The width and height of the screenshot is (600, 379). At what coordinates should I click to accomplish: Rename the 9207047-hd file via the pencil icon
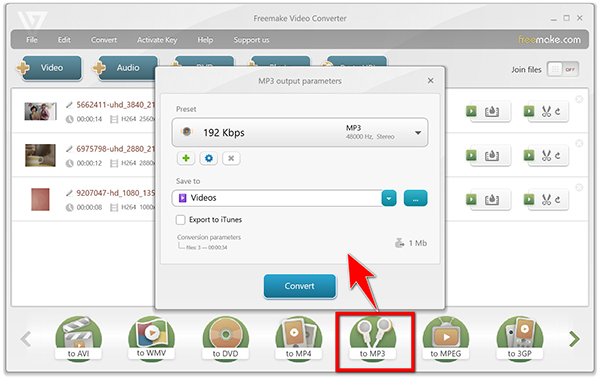[69, 193]
